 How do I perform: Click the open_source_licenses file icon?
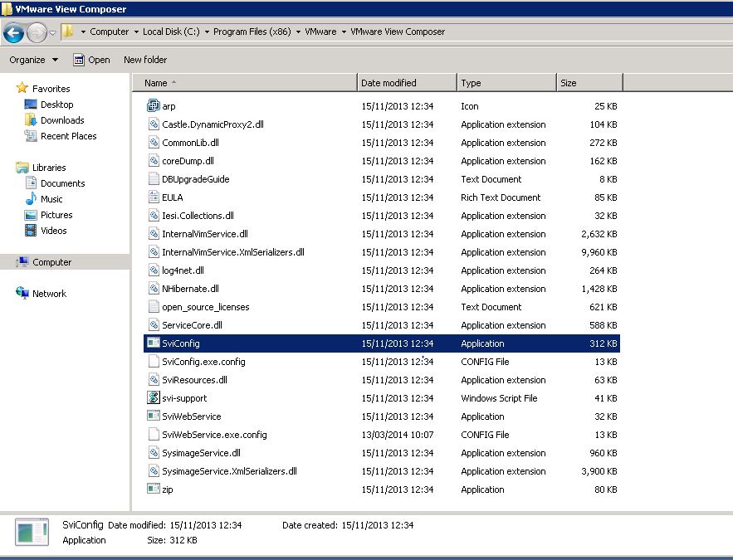click(154, 306)
